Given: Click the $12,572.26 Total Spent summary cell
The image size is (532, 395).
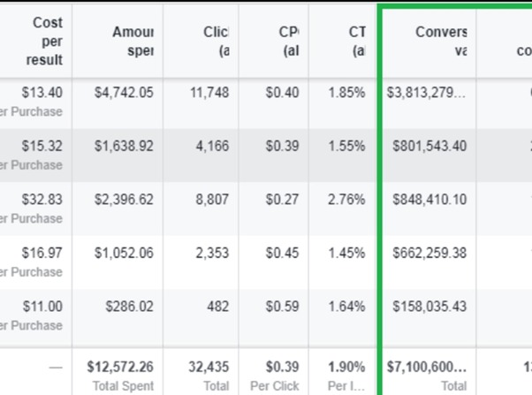Looking at the screenshot, I should (x=120, y=367).
